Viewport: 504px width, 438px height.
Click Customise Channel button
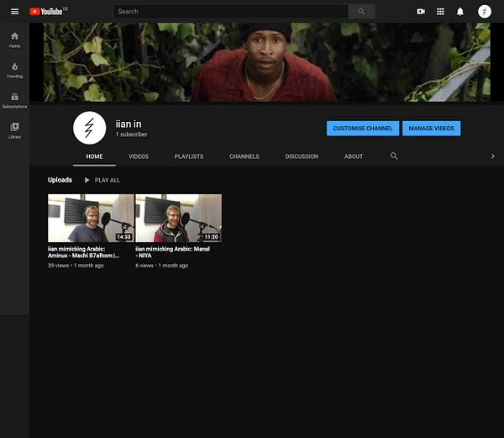click(363, 129)
